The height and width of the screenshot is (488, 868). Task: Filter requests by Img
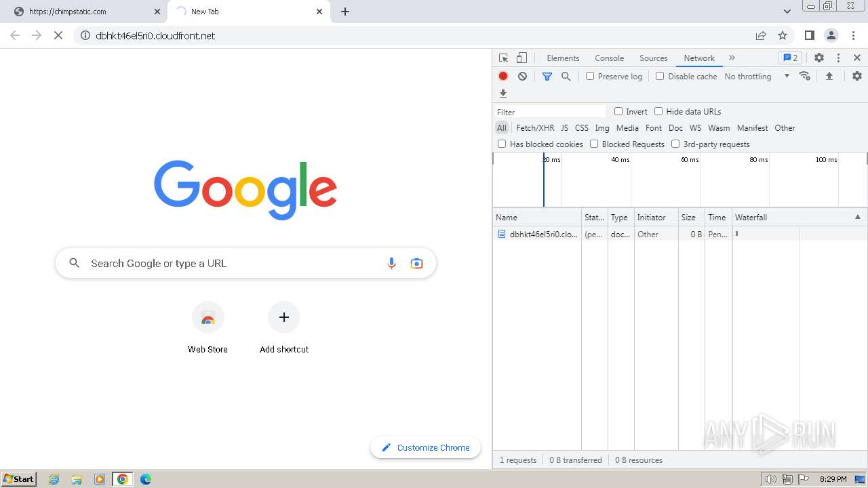click(x=602, y=127)
